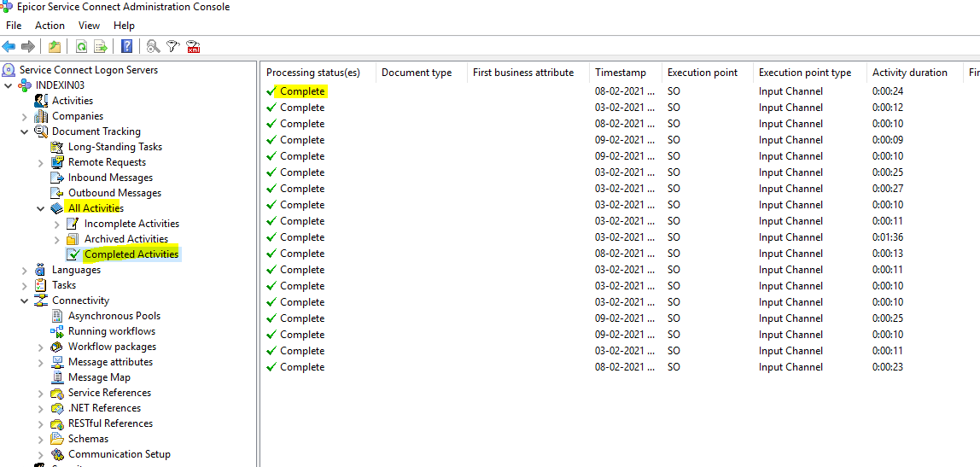Select the row with duration 0:00:23
The width and height of the screenshot is (980, 467).
click(620, 367)
